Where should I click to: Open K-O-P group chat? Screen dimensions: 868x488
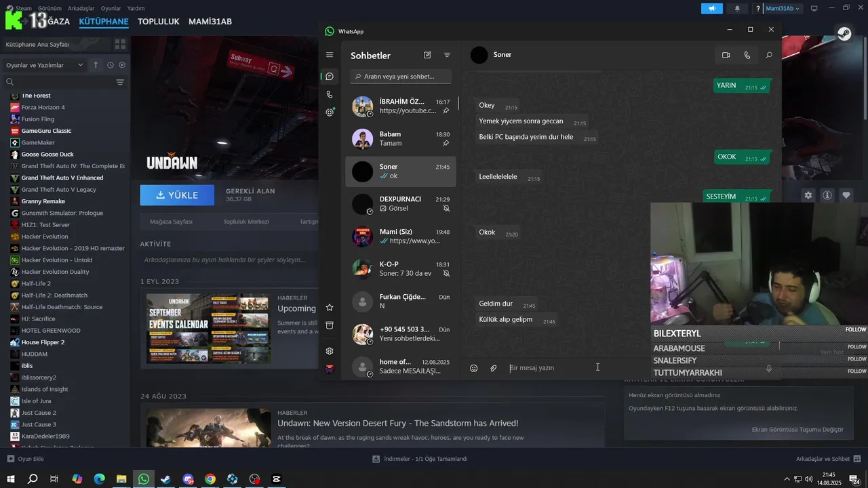click(x=401, y=269)
